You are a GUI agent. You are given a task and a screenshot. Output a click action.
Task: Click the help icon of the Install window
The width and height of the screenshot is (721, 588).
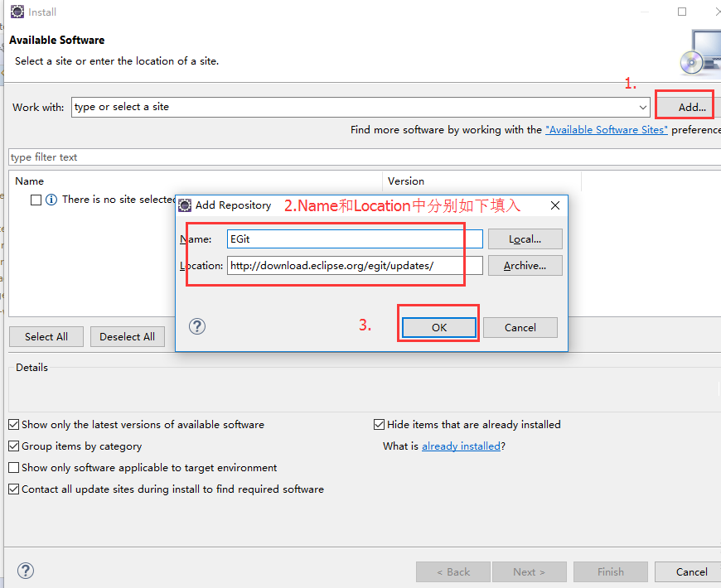pos(26,571)
